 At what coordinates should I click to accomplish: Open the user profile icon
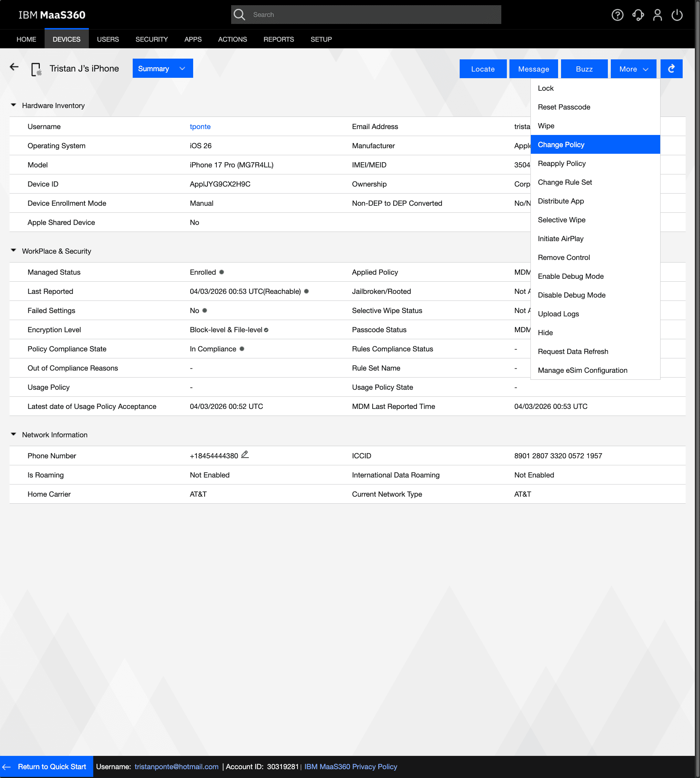click(657, 15)
